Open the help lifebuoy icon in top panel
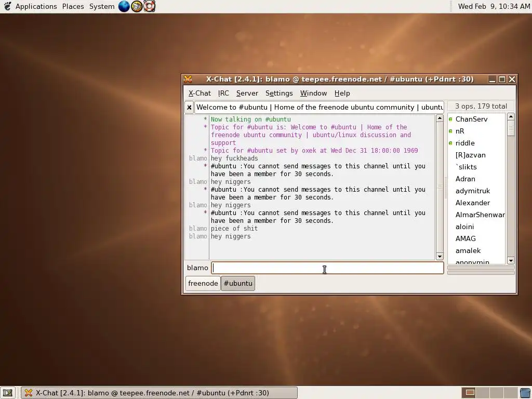 [x=149, y=6]
